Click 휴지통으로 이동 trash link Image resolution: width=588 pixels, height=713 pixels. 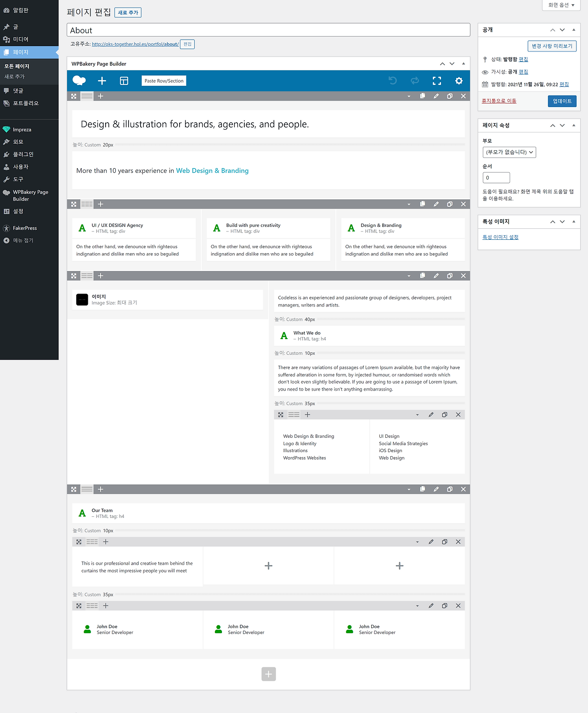tap(499, 101)
